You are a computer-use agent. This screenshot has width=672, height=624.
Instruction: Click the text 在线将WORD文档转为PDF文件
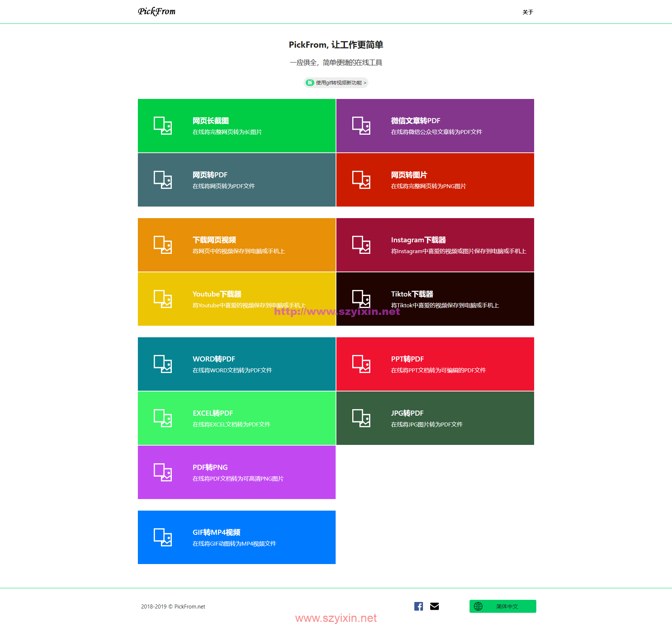click(232, 370)
